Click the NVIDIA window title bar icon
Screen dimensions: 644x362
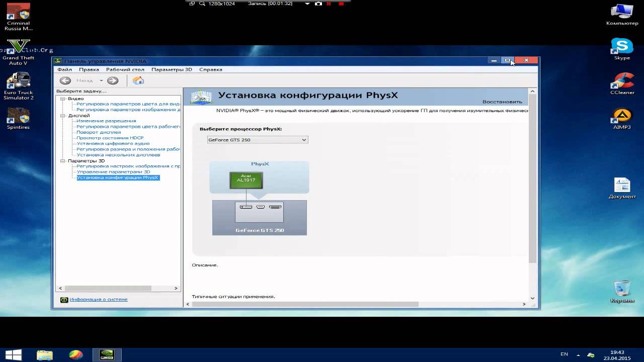pos(58,61)
